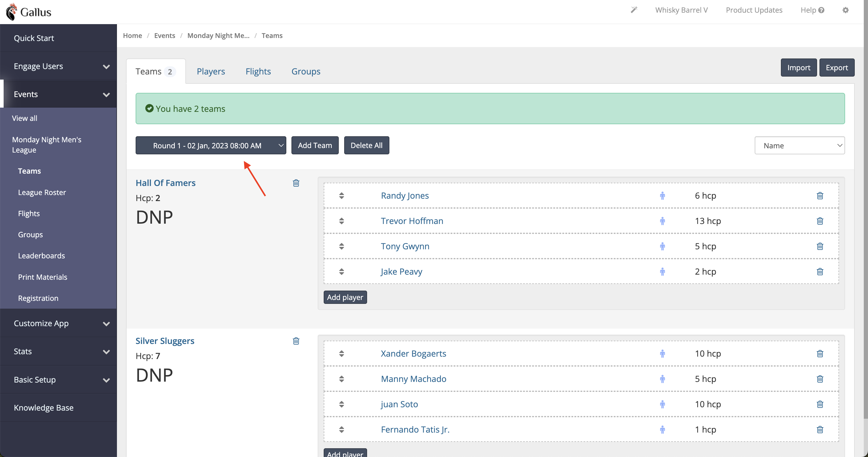The width and height of the screenshot is (868, 457).
Task: Click Tony Gwynn person icon
Action: pyautogui.click(x=662, y=246)
